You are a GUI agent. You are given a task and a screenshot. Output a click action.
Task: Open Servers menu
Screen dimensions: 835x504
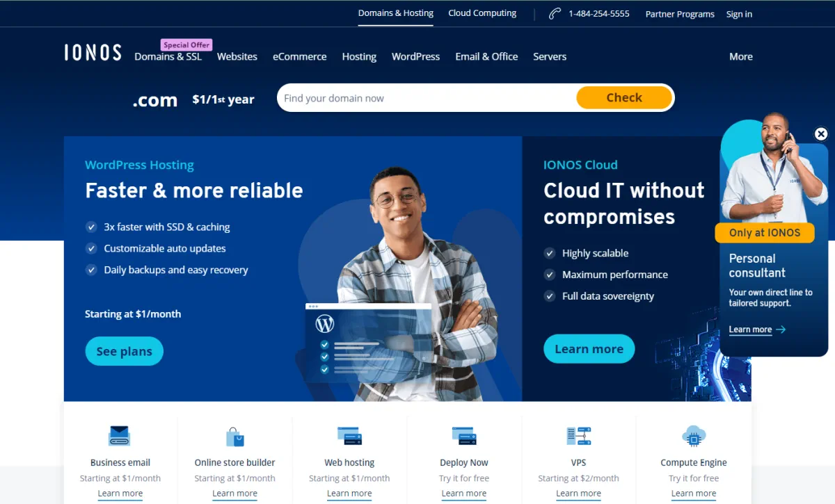point(550,56)
